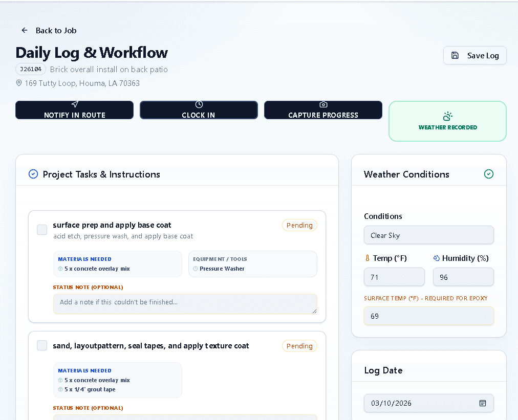Click the back arrow icon

point(24,30)
